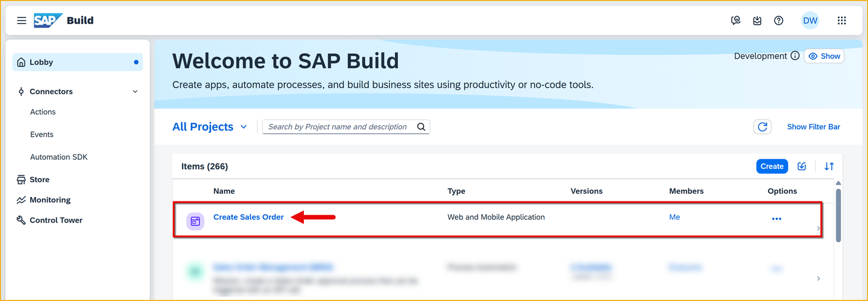This screenshot has height=301, width=868.
Task: Click the scrollbar up arrow
Action: [838, 183]
